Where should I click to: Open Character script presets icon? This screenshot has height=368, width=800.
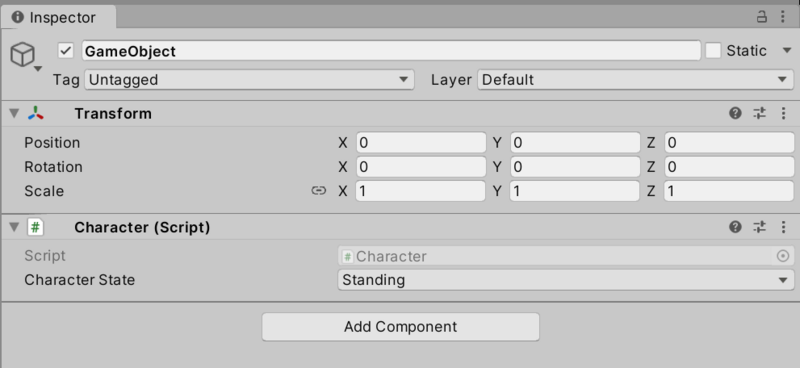pos(760,227)
